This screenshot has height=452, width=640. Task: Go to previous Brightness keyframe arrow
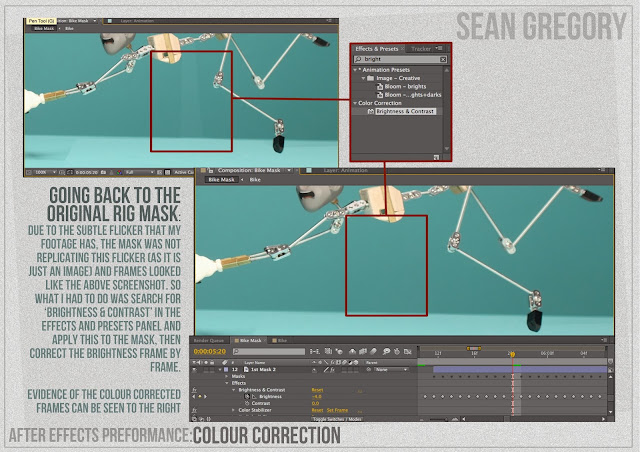point(194,396)
